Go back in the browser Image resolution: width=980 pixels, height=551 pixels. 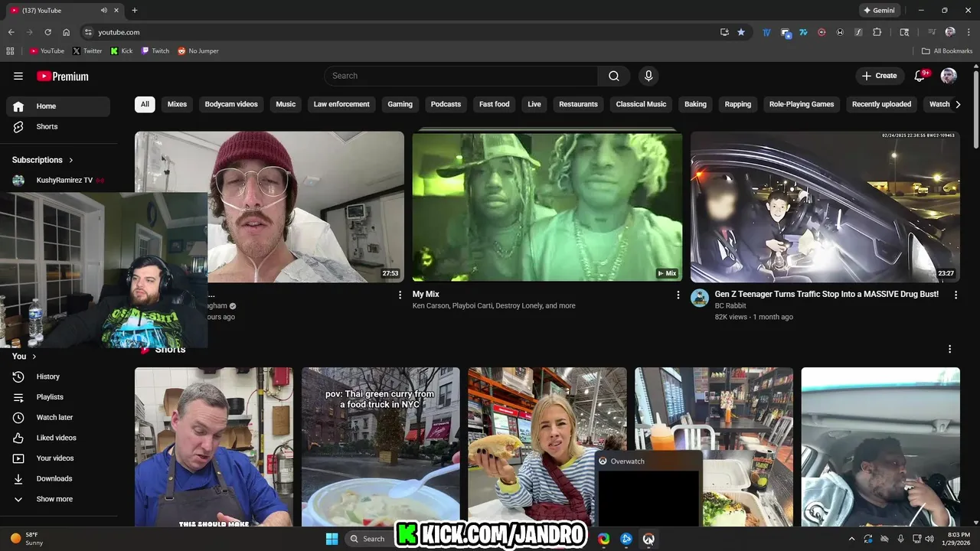coord(11,32)
